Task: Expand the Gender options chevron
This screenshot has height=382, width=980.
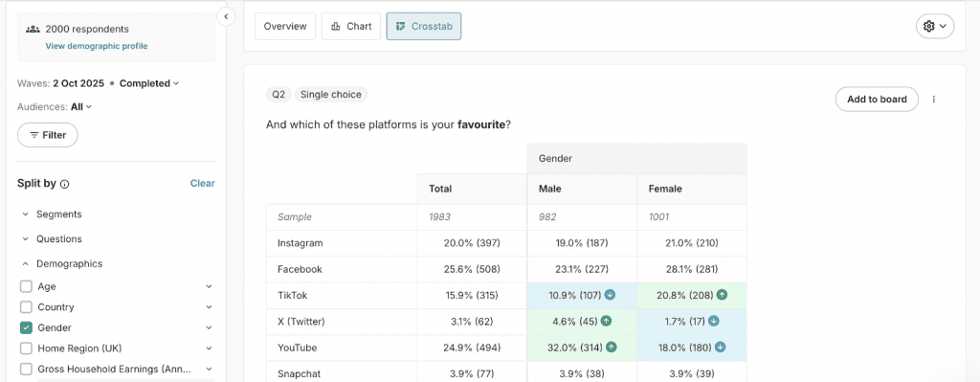Action: [x=209, y=327]
